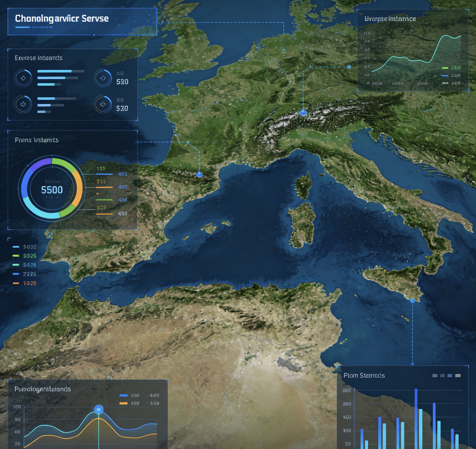Click lower circular dial beside second 520 value
The width and height of the screenshot is (476, 449).
[103, 104]
